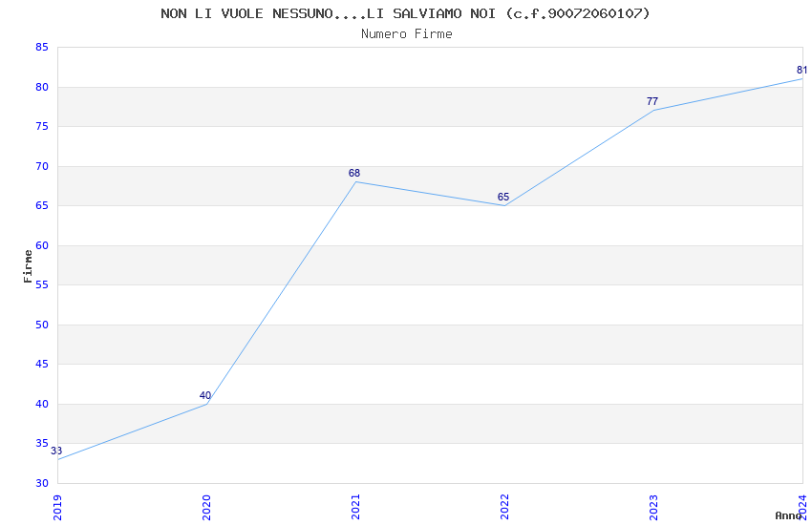Click the x-axis year 2023
Screen dimensions: 812x525
654,508
